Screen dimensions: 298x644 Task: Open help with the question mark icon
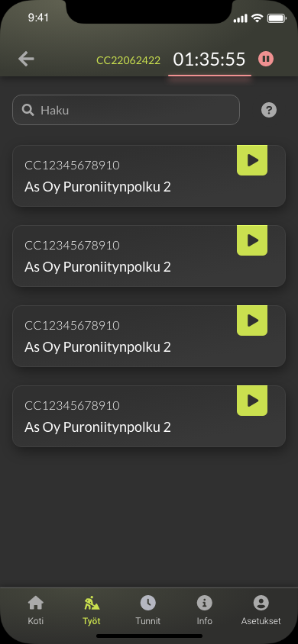coord(269,110)
